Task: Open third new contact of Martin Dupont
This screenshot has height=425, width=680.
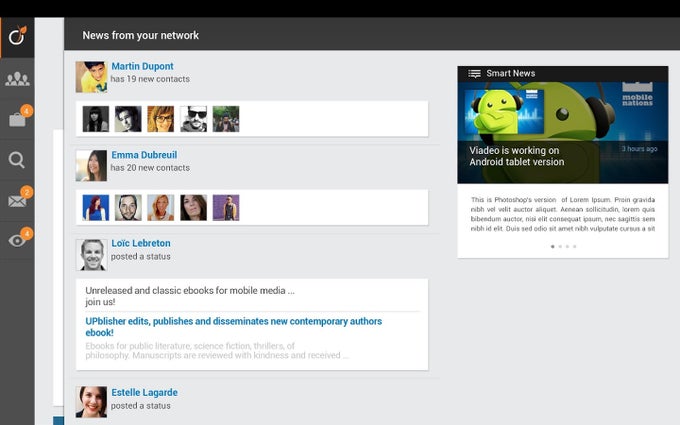Action: (x=160, y=119)
